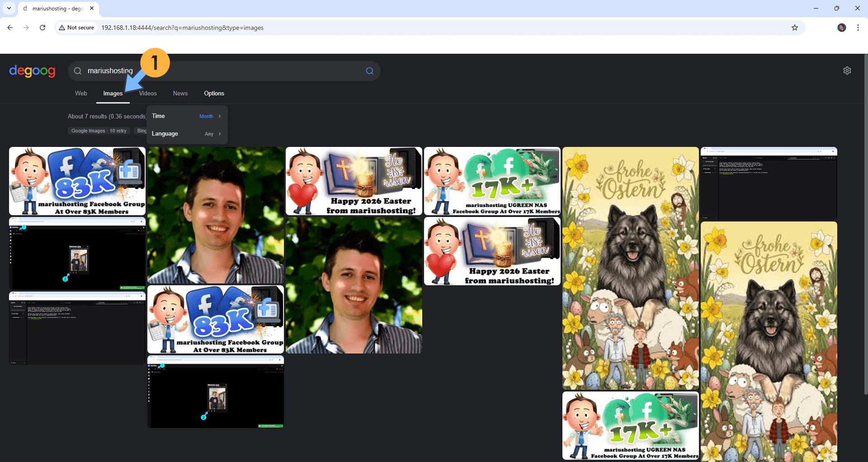The height and width of the screenshot is (462, 868).
Task: Open the News results tab
Action: point(180,94)
